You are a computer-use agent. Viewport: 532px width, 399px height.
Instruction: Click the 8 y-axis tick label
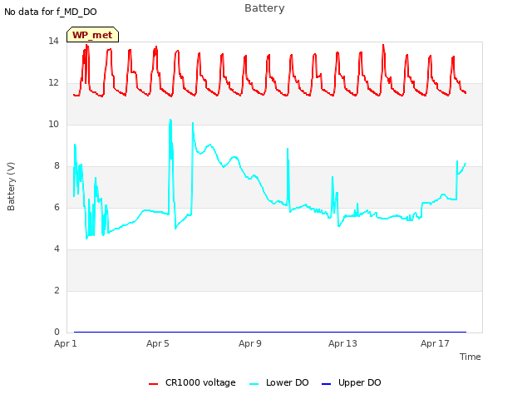point(57,166)
